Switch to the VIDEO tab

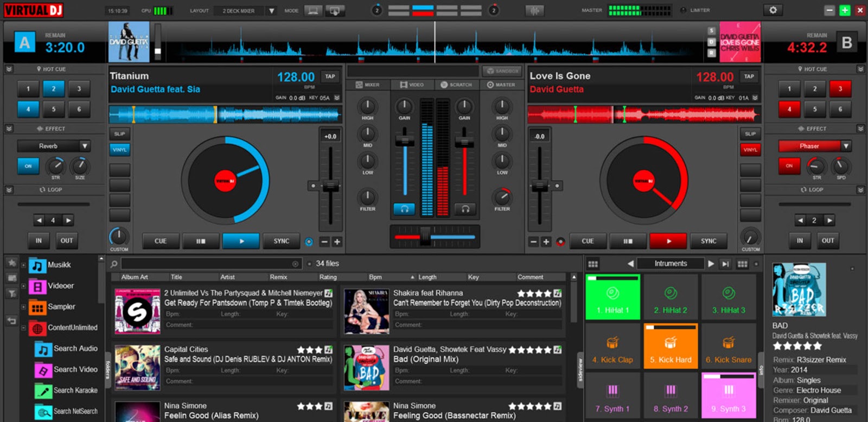(x=412, y=85)
